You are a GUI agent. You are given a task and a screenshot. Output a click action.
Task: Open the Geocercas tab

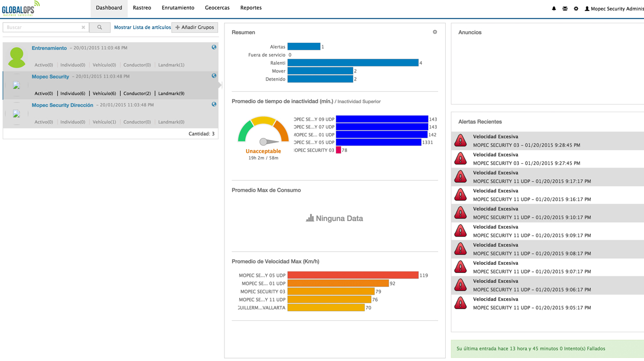tap(217, 8)
